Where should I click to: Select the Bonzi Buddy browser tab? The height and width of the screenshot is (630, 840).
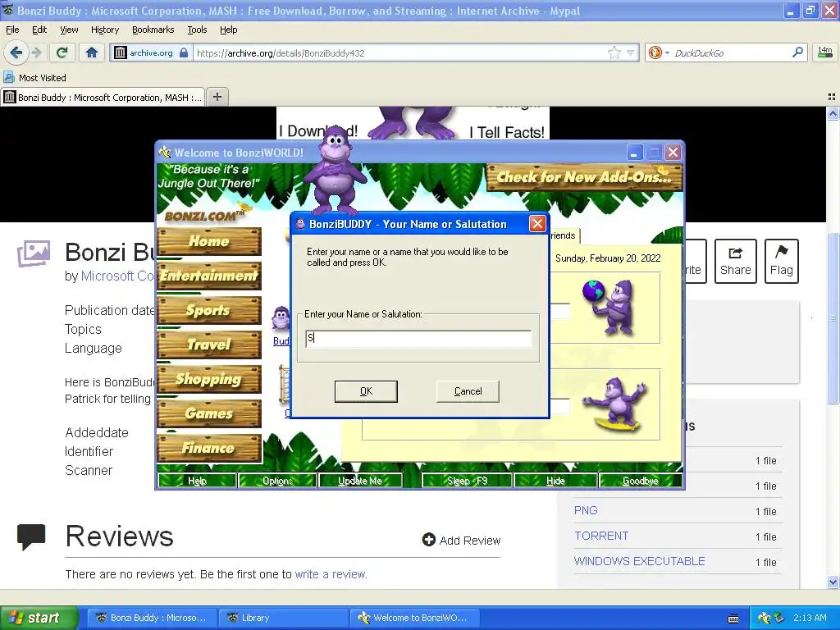103,98
